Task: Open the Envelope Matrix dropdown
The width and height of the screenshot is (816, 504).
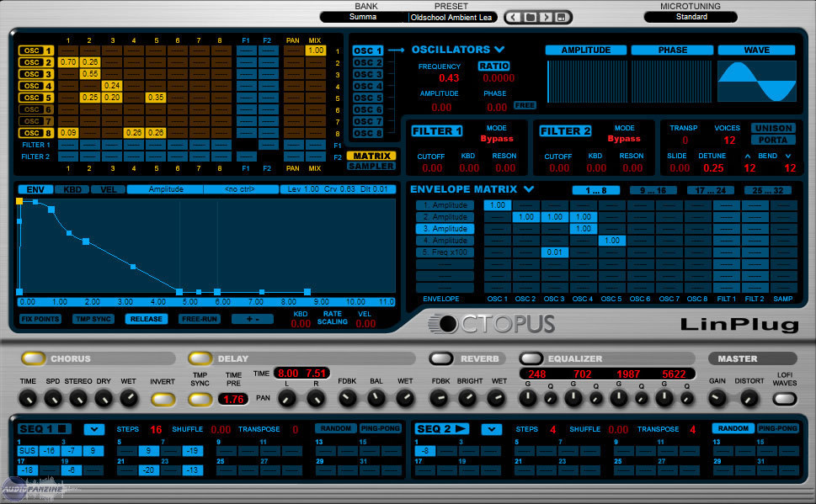Action: (x=529, y=189)
